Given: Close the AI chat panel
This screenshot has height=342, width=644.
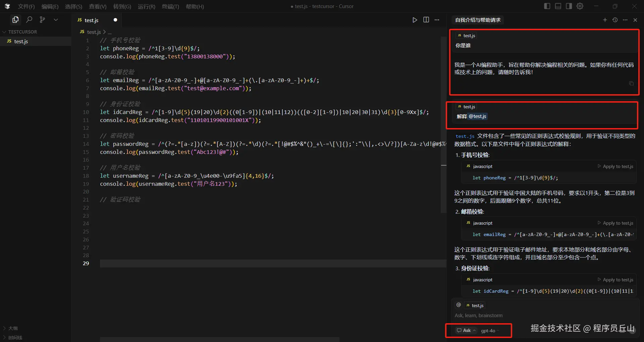Looking at the screenshot, I should [x=635, y=20].
